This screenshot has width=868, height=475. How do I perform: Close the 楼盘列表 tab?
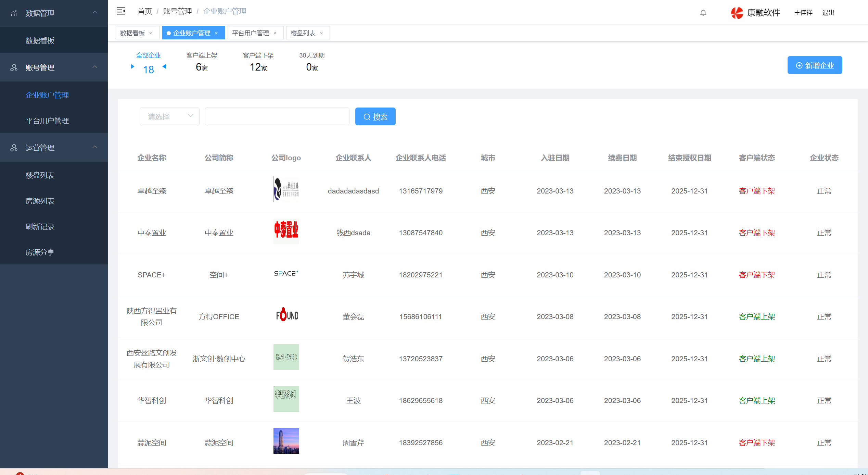coord(321,33)
